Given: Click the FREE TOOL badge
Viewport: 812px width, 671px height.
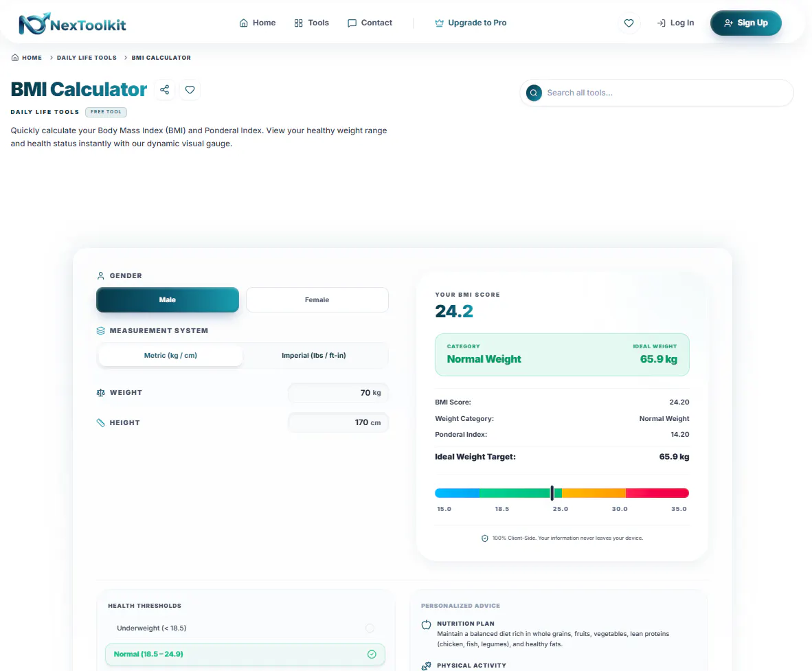Looking at the screenshot, I should (106, 112).
